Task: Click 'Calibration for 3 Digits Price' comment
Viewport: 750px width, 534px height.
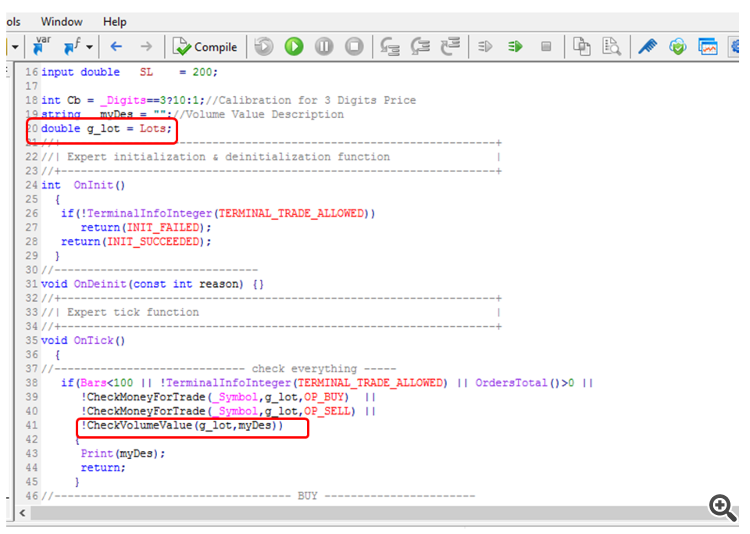Action: [317, 100]
